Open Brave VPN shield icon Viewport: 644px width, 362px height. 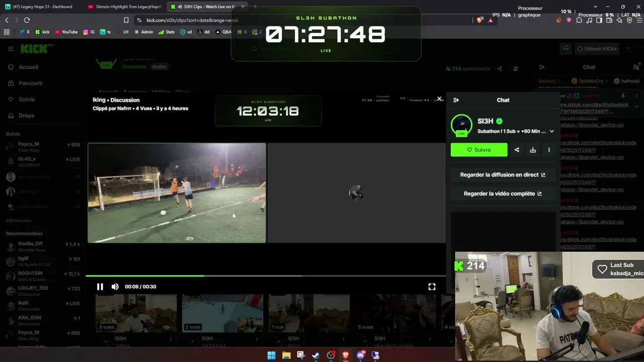(629, 20)
